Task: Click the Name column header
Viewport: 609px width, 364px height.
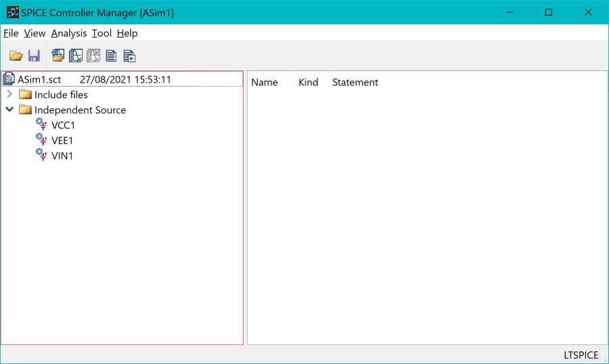Action: (x=265, y=83)
